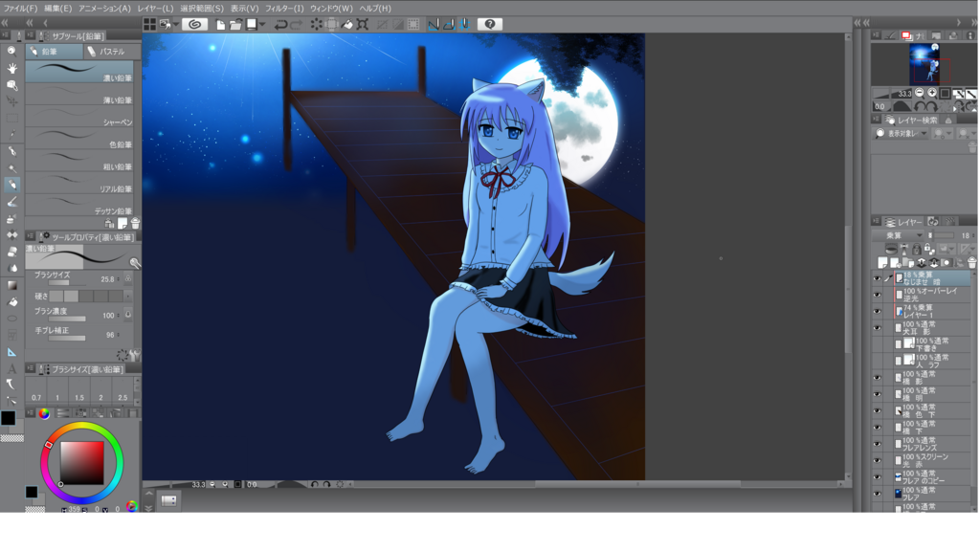
Task: Hide the 逆光 overlay layer
Action: click(877, 295)
